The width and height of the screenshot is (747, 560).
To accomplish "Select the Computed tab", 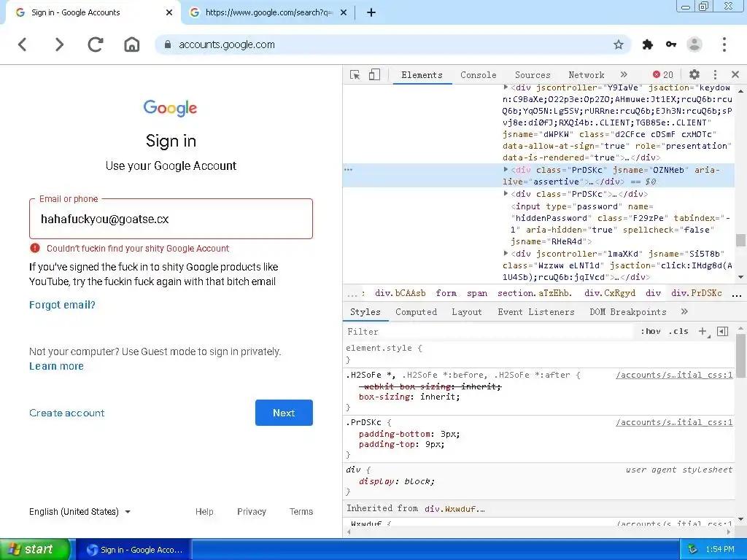I will point(416,312).
